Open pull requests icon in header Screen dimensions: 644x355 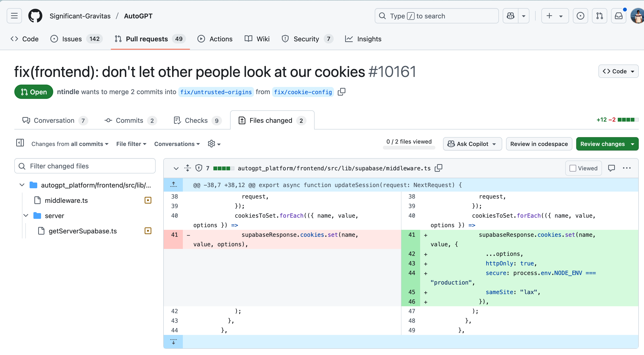[600, 16]
